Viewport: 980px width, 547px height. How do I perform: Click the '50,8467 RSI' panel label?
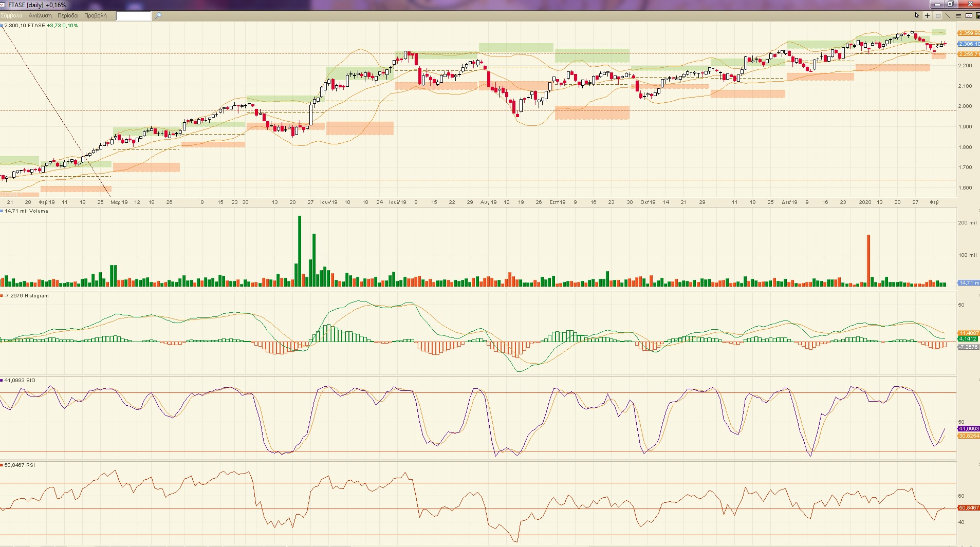tap(20, 465)
